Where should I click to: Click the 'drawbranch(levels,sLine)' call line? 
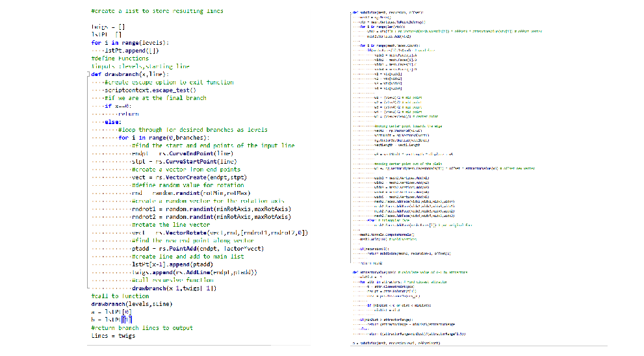point(125,304)
